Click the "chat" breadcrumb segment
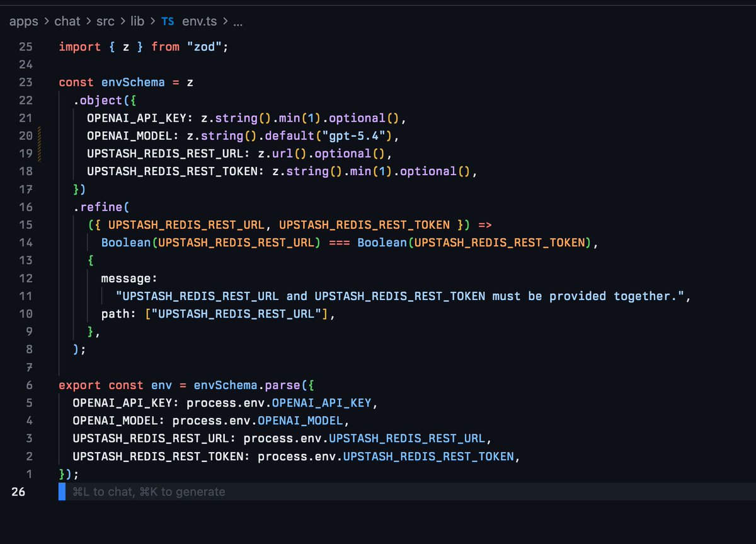 pos(67,21)
